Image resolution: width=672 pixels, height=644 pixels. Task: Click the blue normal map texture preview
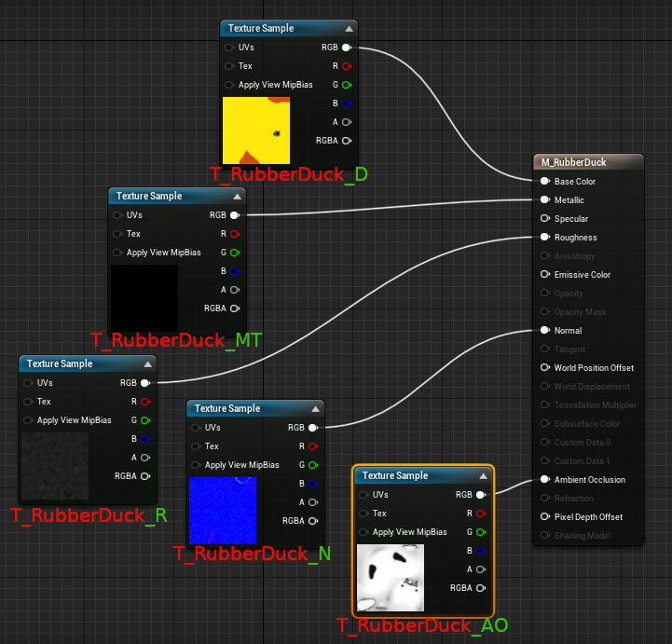(223, 510)
